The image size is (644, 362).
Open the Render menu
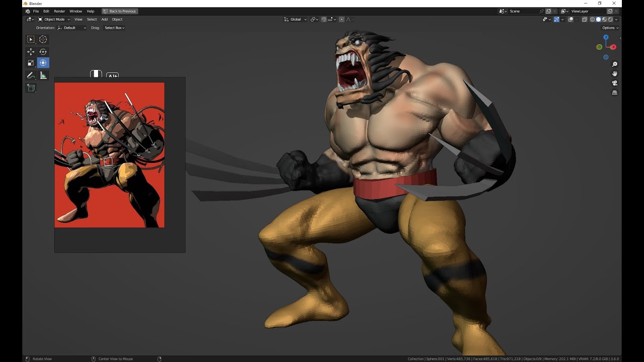[x=59, y=11]
